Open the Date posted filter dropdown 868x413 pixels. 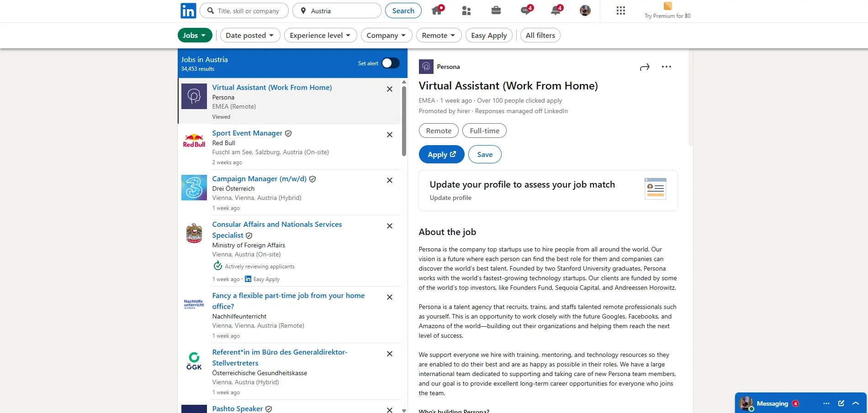(x=250, y=35)
